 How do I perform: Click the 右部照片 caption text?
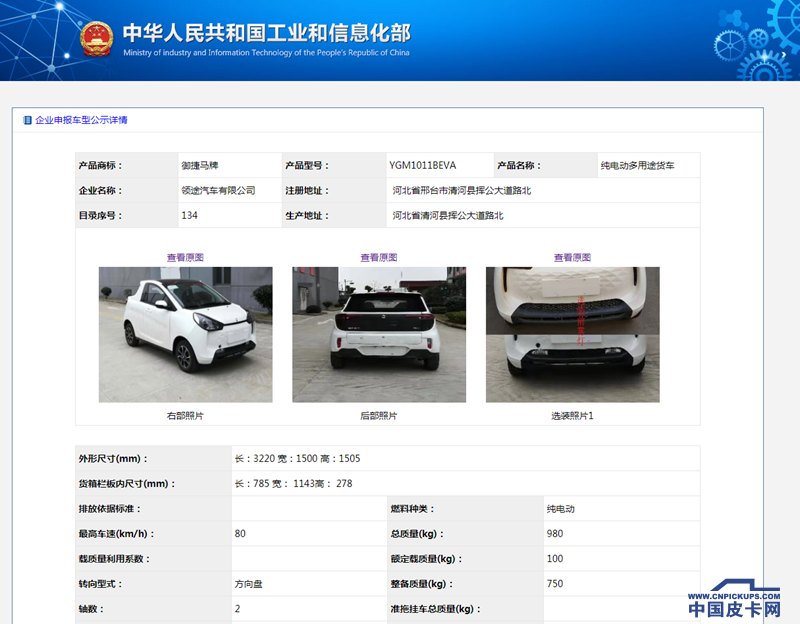[185, 415]
